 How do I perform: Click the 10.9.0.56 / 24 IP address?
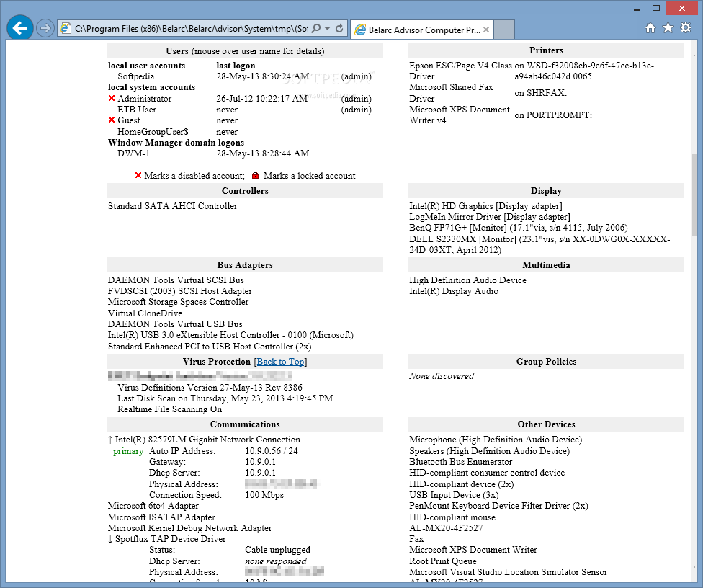[x=272, y=451]
